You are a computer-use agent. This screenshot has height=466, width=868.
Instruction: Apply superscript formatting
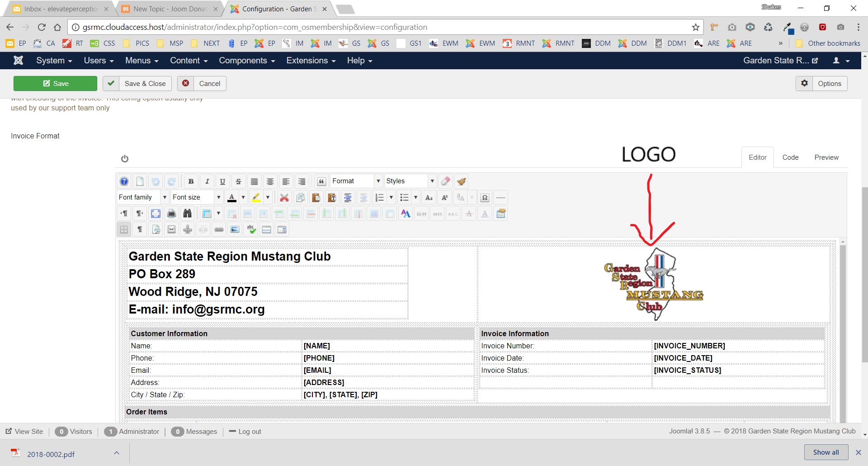tap(445, 198)
